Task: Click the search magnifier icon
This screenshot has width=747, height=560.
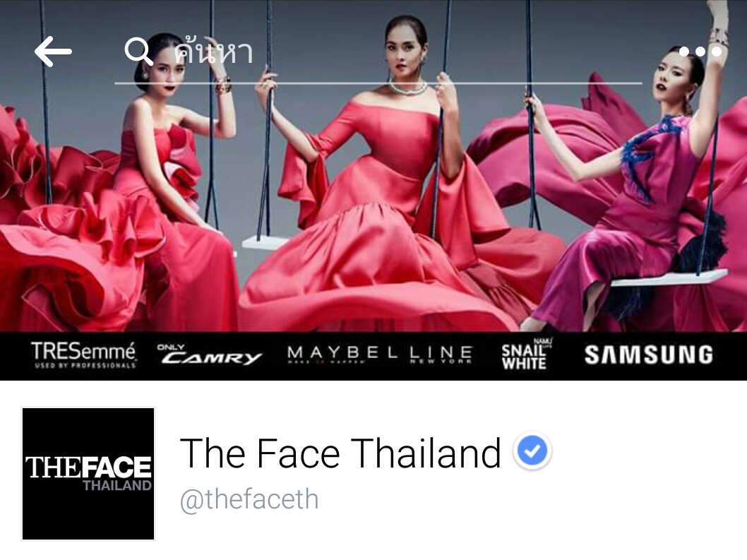Action: [138, 52]
